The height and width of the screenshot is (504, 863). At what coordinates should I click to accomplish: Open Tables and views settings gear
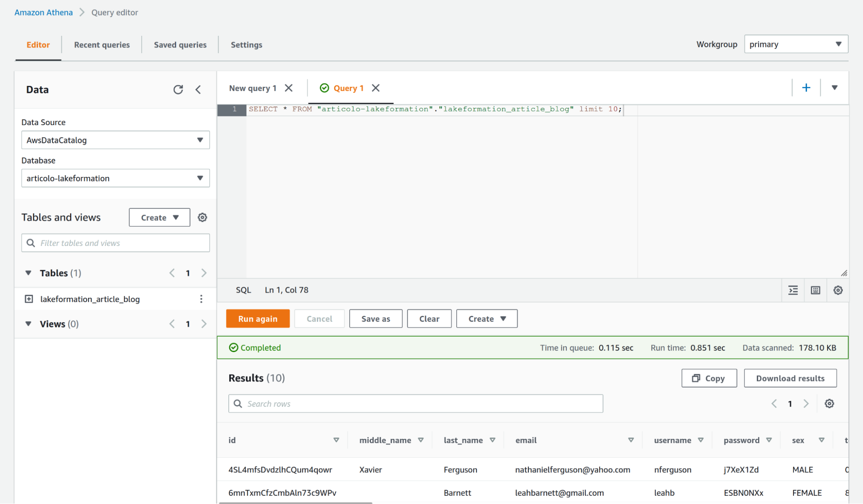[x=202, y=217]
